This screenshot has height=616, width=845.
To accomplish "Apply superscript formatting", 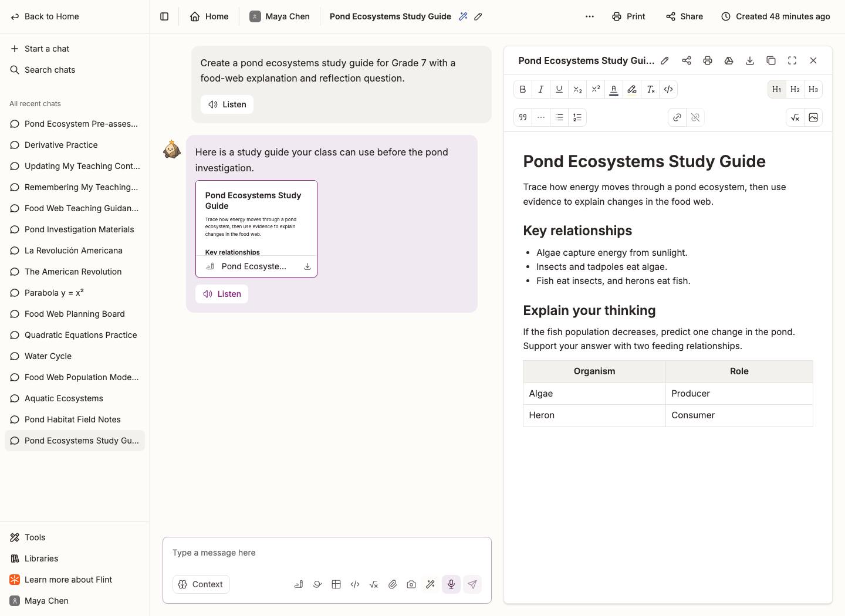I will [596, 89].
